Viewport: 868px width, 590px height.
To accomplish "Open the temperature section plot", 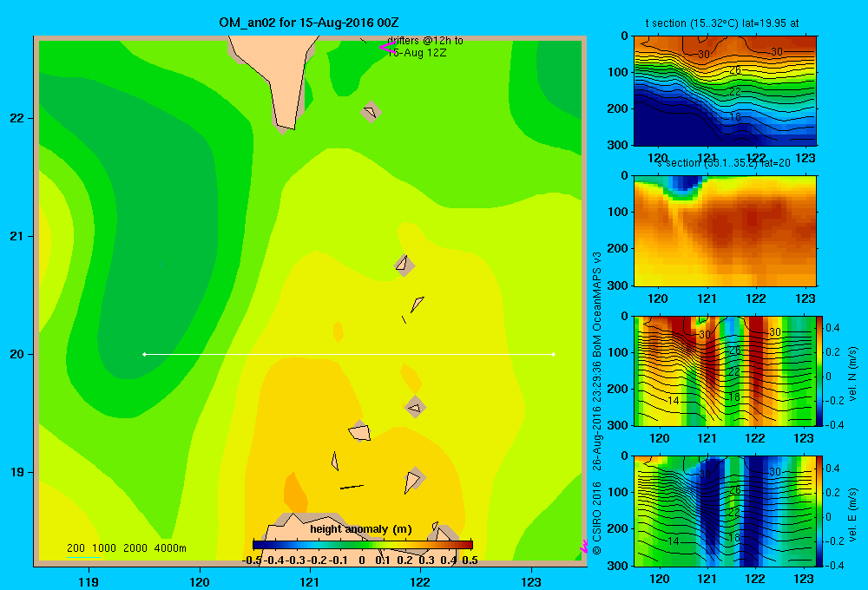I will point(725,91).
